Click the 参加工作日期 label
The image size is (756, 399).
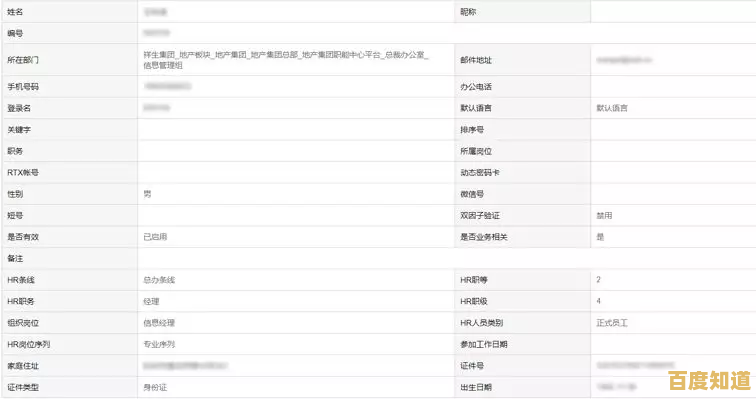[483, 344]
